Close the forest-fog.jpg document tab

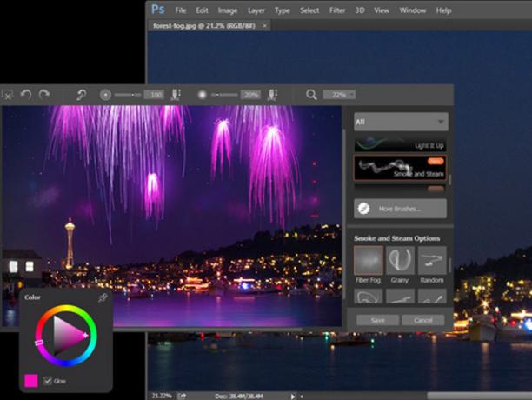point(264,26)
